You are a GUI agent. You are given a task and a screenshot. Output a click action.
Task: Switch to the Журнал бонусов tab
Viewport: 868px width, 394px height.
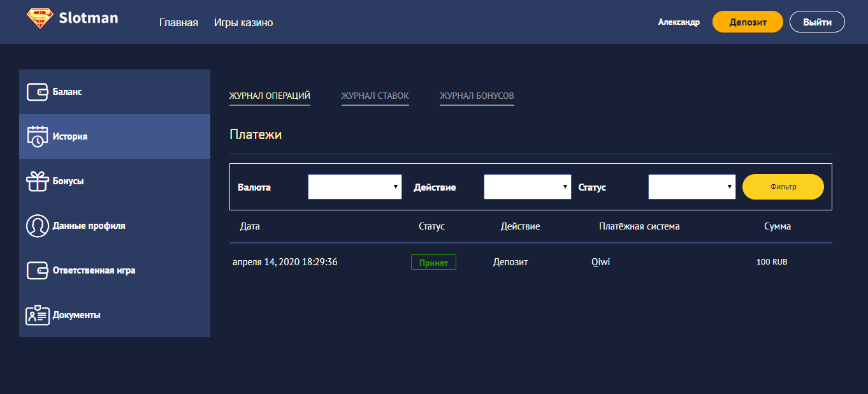click(x=477, y=96)
